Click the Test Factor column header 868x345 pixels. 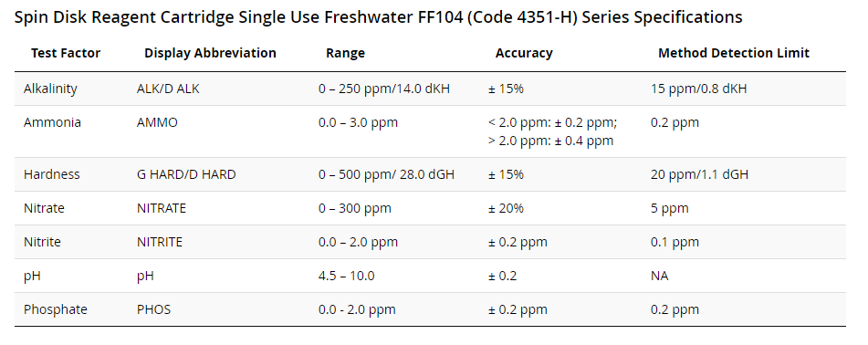[x=66, y=53]
